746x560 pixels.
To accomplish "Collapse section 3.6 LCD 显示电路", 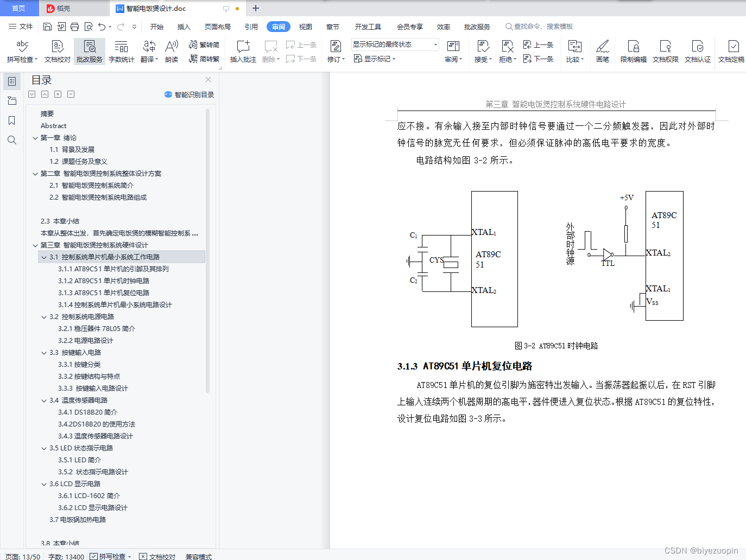I will (44, 484).
